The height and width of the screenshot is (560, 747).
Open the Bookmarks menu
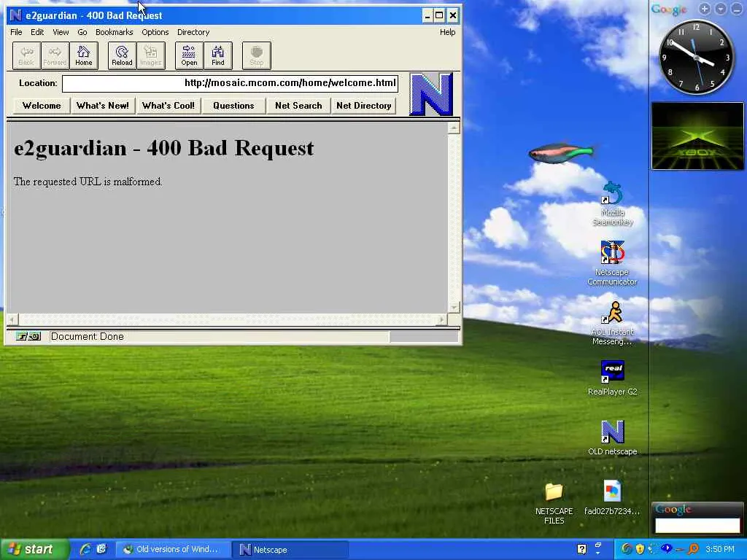pyautogui.click(x=115, y=32)
